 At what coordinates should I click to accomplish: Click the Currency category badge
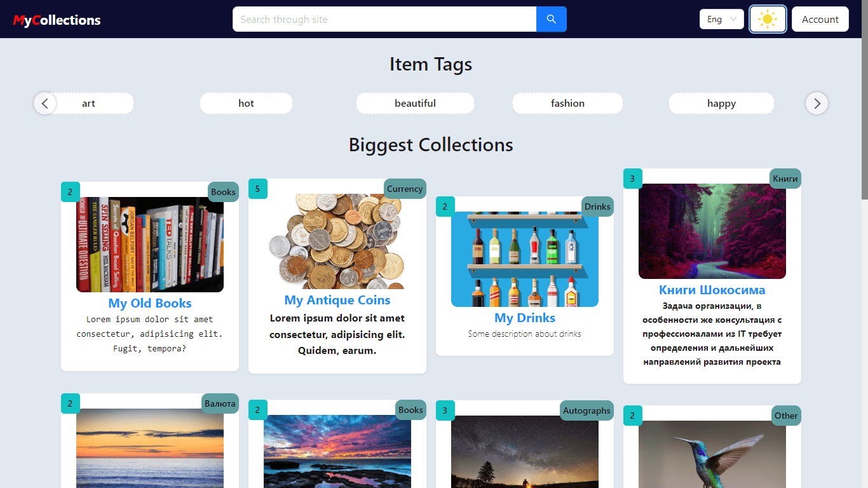405,189
